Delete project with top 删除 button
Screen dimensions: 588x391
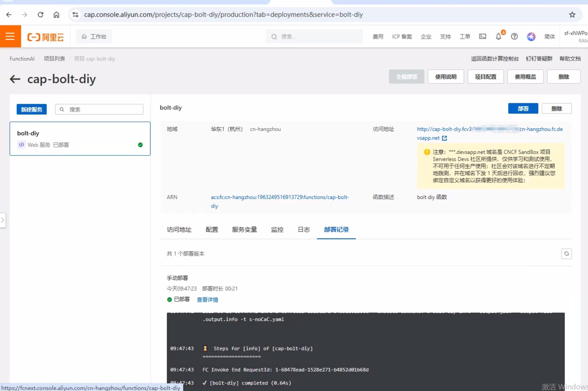point(563,76)
